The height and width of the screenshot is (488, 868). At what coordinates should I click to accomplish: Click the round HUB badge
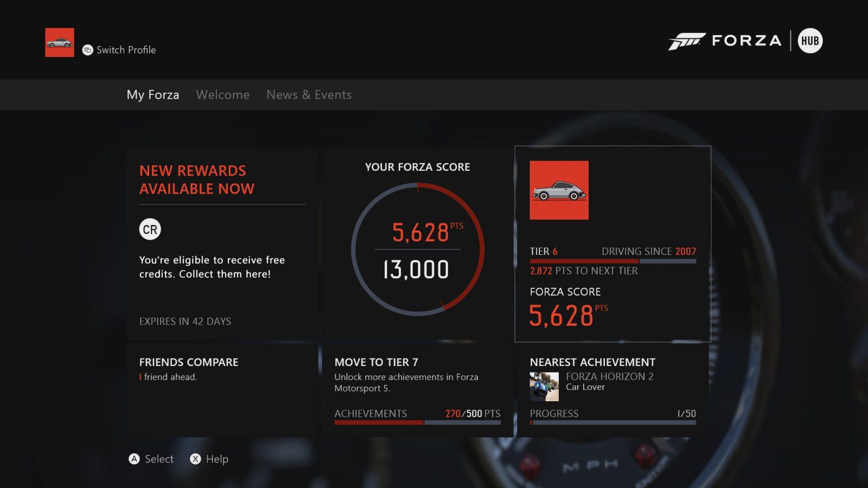tap(810, 41)
